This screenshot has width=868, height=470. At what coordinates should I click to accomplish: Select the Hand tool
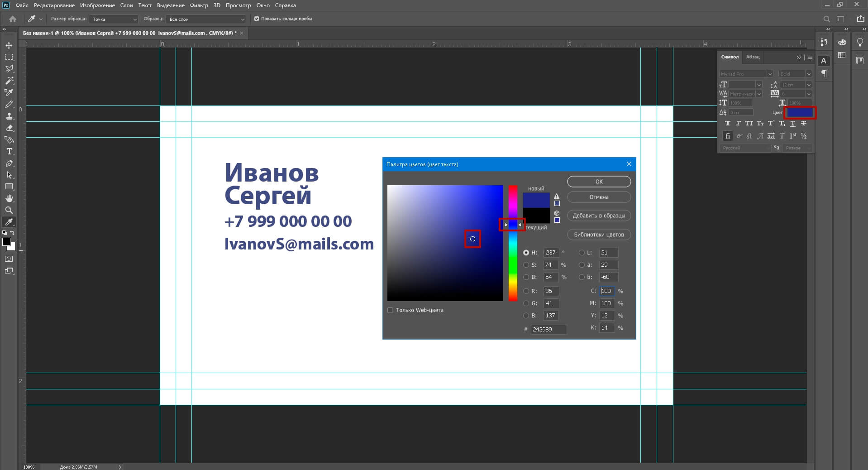(9, 198)
